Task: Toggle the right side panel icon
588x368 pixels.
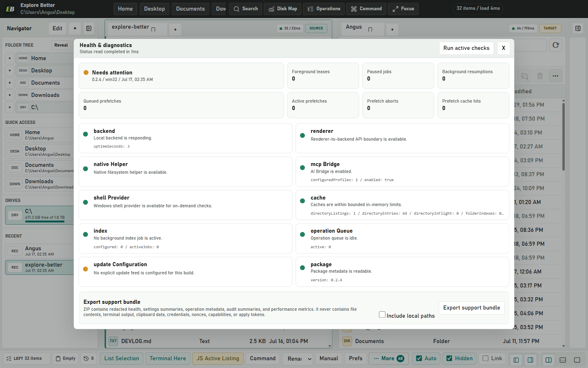Action: pos(578,28)
